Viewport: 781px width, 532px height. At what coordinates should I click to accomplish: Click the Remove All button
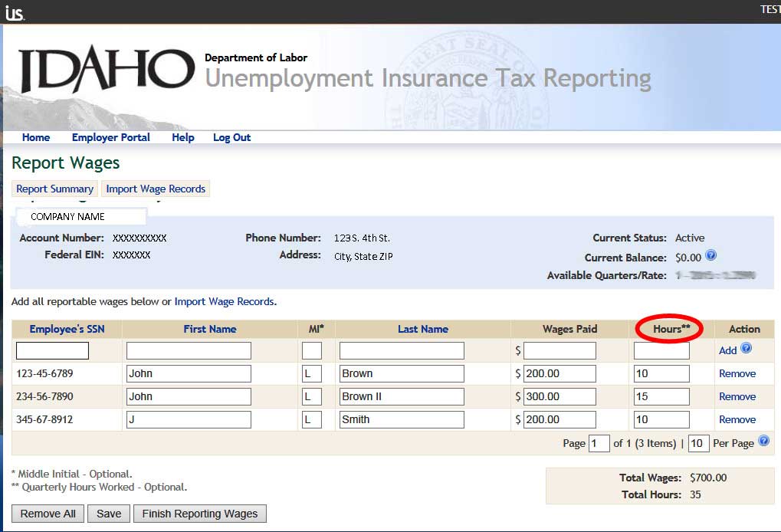48,514
